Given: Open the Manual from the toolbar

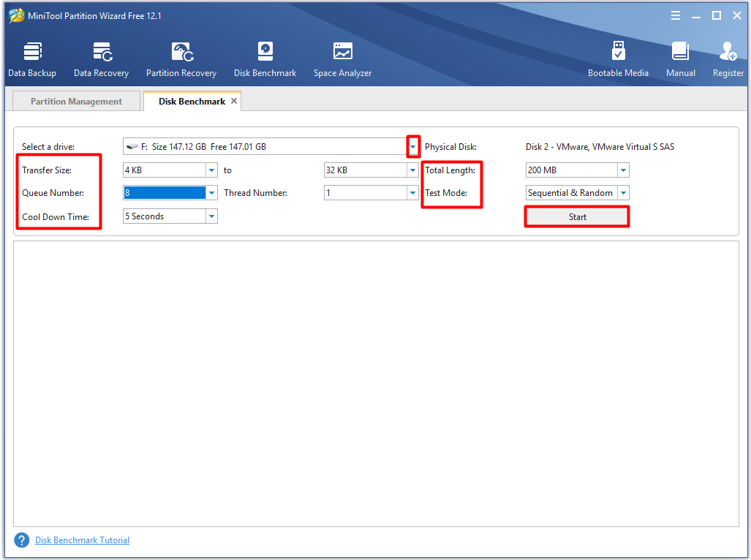Looking at the screenshot, I should tap(681, 59).
